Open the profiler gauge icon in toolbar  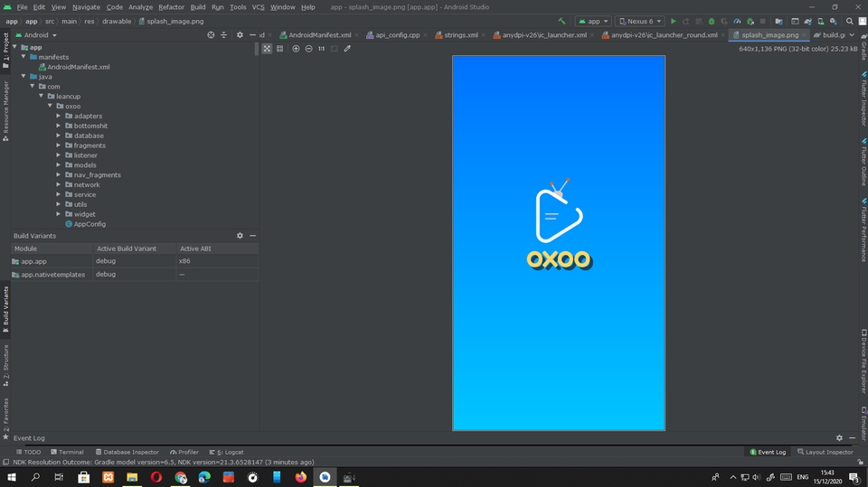737,21
